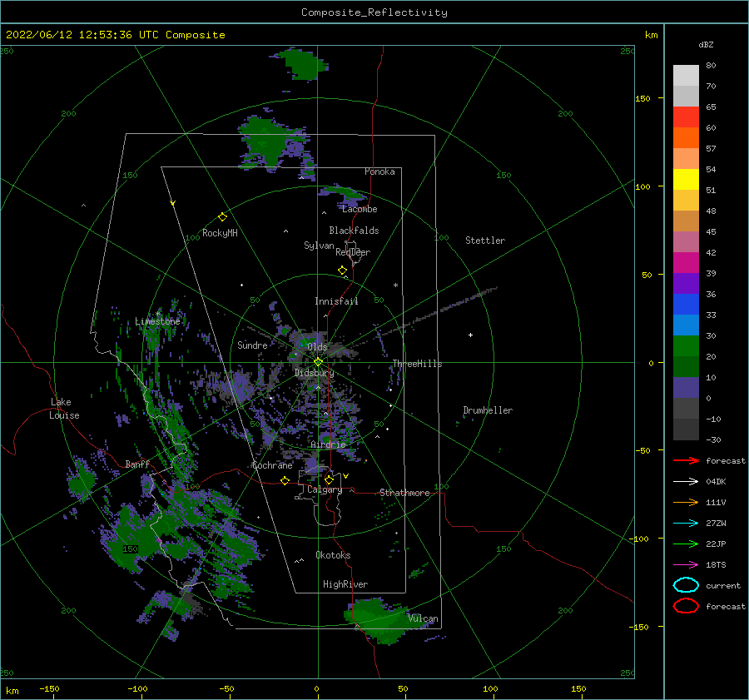
Task: Click the HighRiver label
Action: [345, 584]
